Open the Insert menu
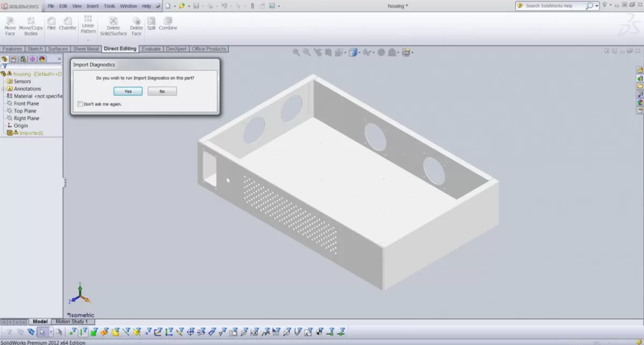Viewport: 644px width, 345px height. [x=92, y=6]
